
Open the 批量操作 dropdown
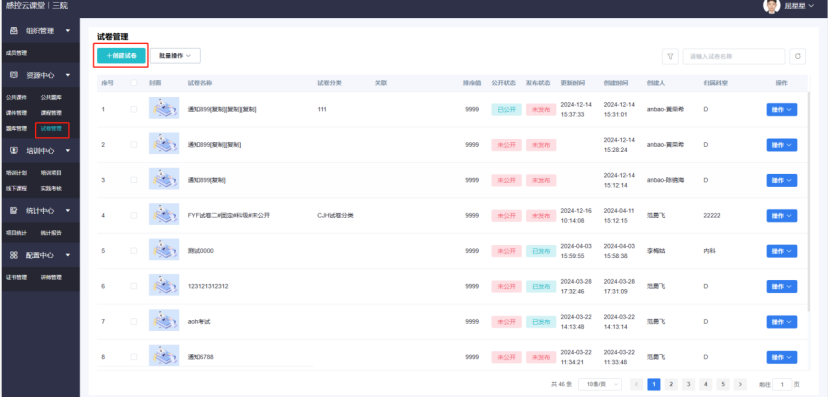(x=175, y=55)
